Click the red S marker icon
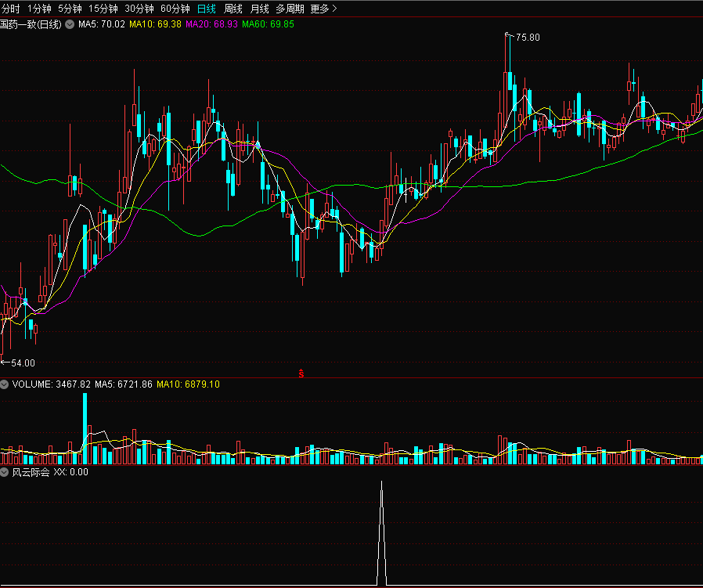The image size is (703, 588). [x=301, y=374]
